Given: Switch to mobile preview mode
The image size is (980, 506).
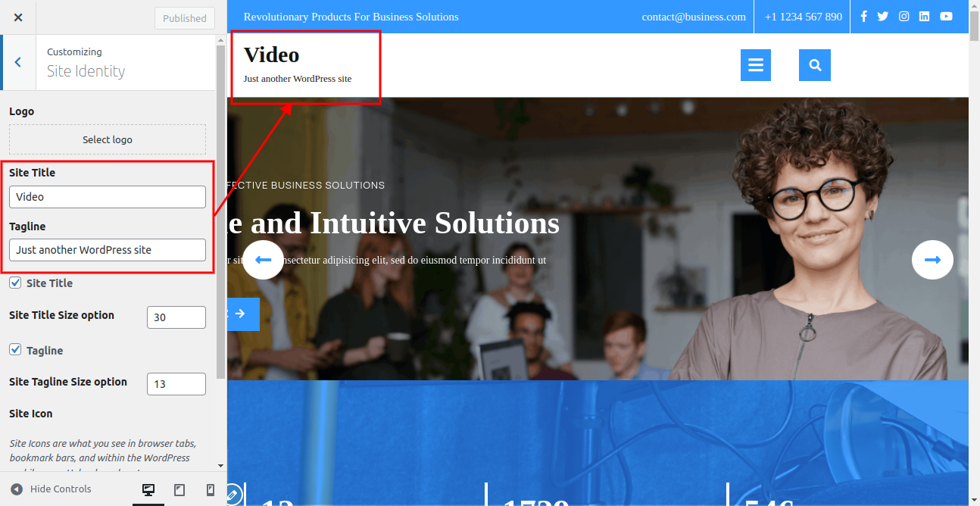Looking at the screenshot, I should tap(211, 490).
